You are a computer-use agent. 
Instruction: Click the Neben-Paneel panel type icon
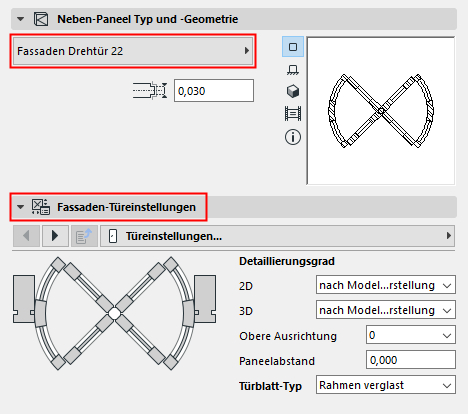[41, 19]
